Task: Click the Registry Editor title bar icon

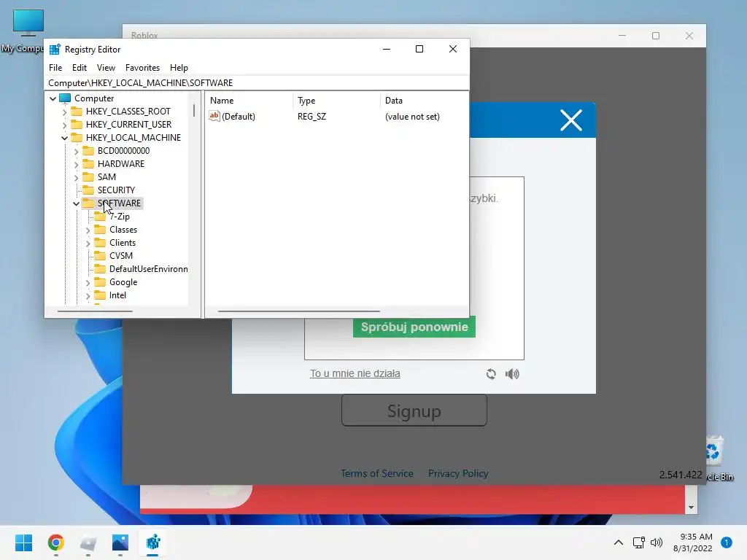Action: [55, 49]
